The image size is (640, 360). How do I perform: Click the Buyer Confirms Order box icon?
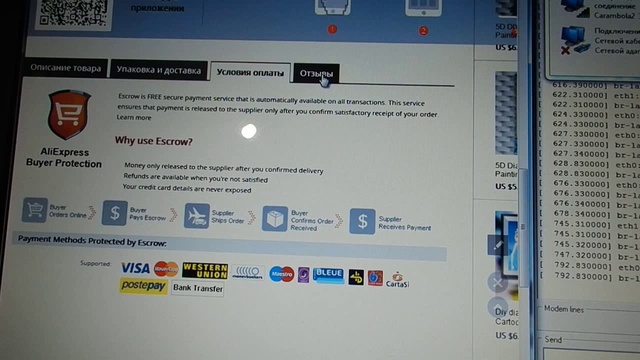pyautogui.click(x=275, y=218)
